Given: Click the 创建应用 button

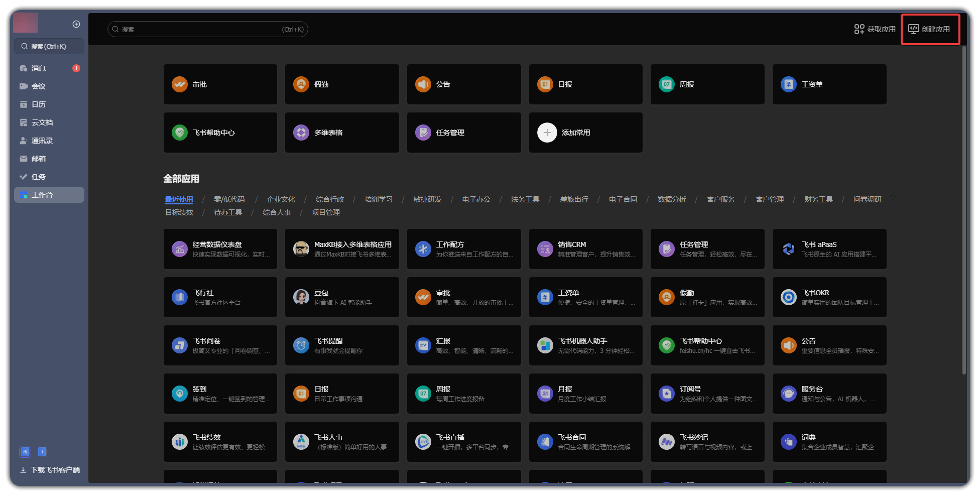Looking at the screenshot, I should pyautogui.click(x=929, y=29).
